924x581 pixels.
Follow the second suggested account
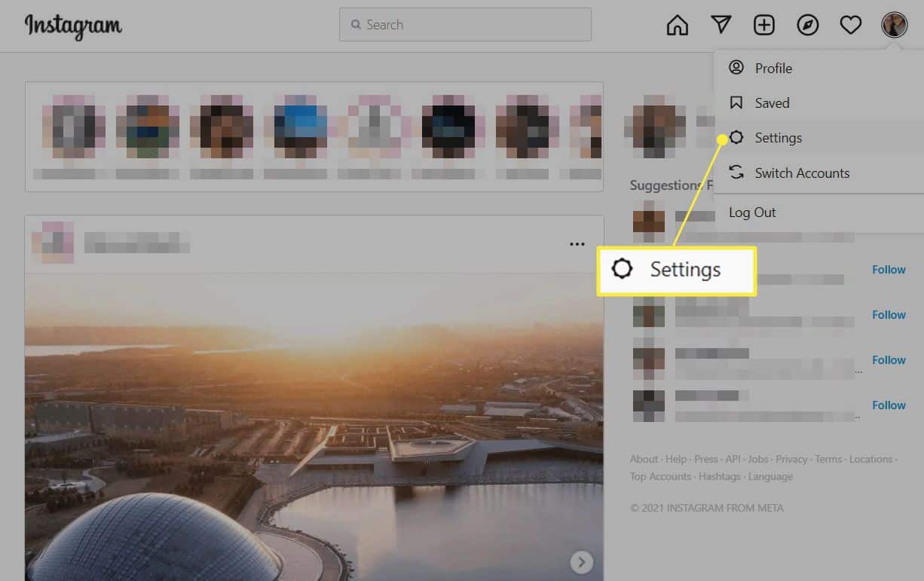889,315
